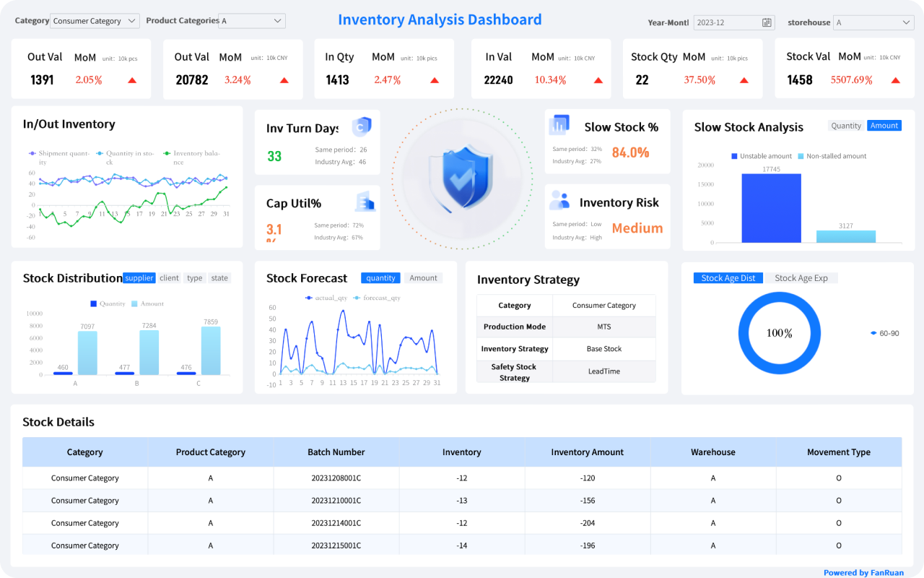Switch Stock Forecast to Amount view
Viewport: 924px width, 578px height.
[423, 278]
